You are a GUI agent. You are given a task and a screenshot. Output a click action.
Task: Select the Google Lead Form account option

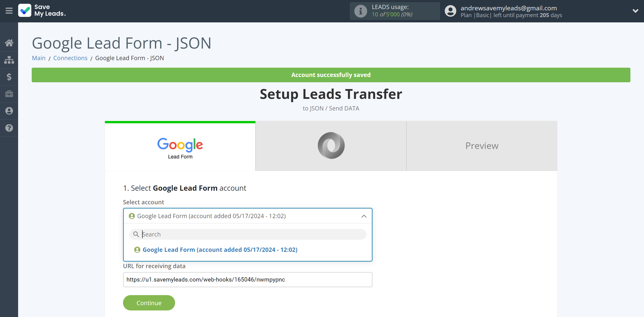tap(220, 249)
